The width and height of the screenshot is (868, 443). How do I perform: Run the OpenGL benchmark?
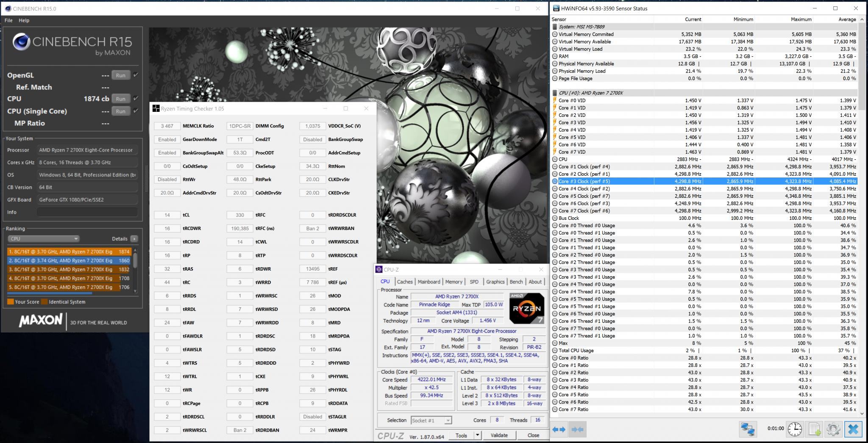click(x=121, y=75)
